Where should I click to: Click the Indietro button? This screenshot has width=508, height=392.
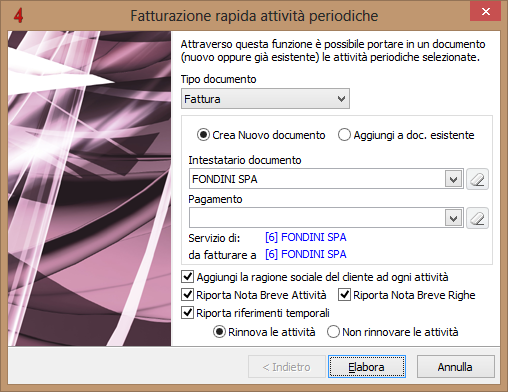[x=287, y=367]
